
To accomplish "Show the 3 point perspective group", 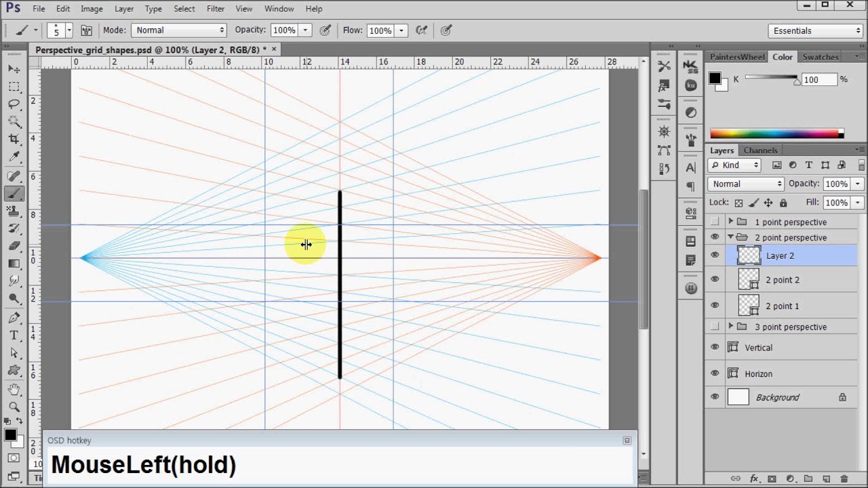I will point(714,327).
